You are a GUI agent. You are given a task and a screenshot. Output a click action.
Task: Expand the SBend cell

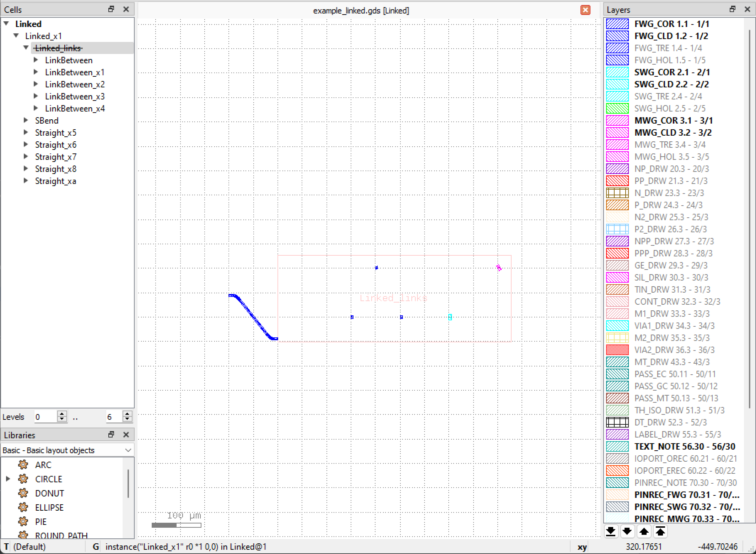coord(26,120)
